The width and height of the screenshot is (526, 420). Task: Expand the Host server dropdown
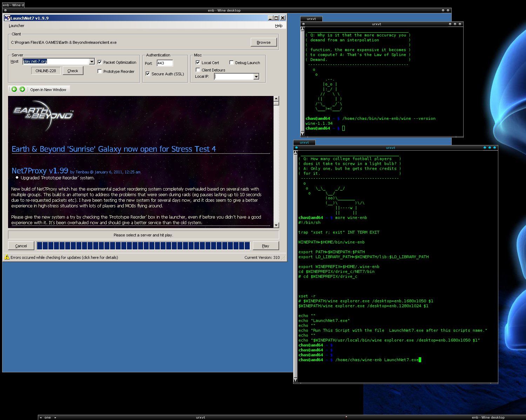(x=92, y=62)
